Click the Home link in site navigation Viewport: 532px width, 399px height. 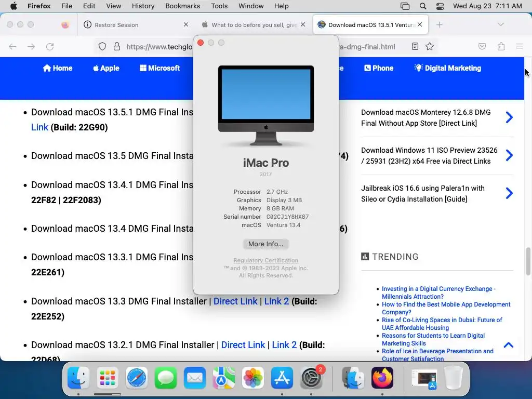tap(57, 68)
